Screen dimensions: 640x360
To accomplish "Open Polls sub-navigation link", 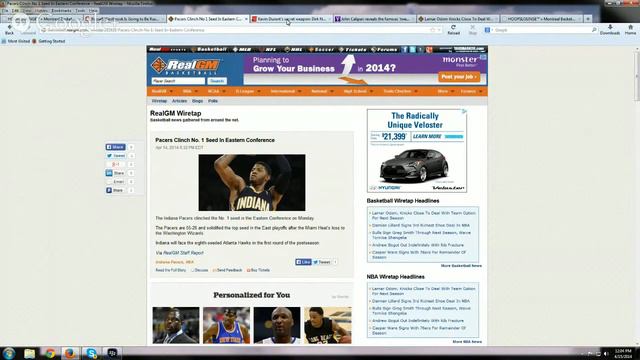I will coord(213,101).
